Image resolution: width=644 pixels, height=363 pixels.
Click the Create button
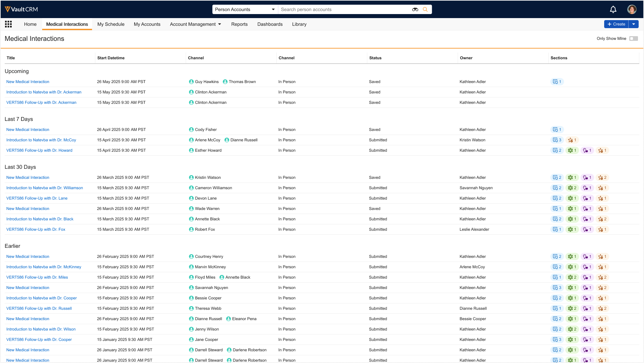pos(616,24)
